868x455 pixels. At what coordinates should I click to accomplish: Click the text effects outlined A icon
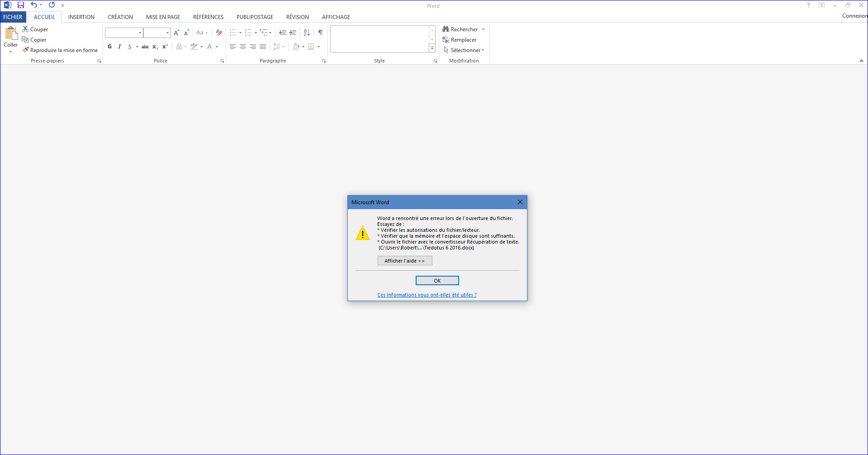(x=179, y=47)
